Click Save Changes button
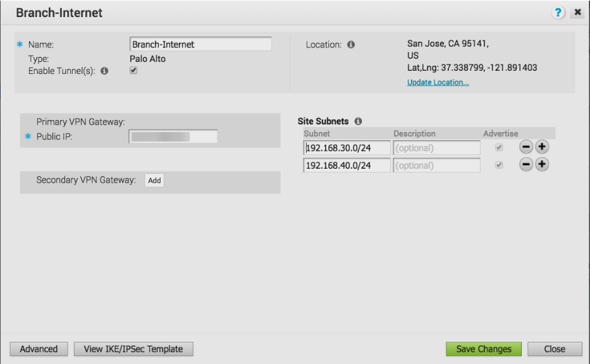 (x=484, y=349)
